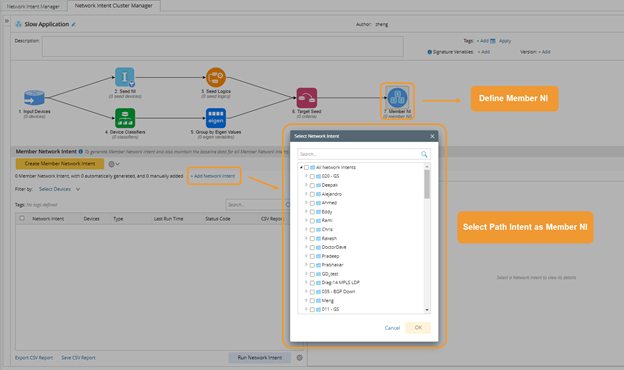Switch to Network Intent Cluster Manager tab

pyautogui.click(x=113, y=6)
